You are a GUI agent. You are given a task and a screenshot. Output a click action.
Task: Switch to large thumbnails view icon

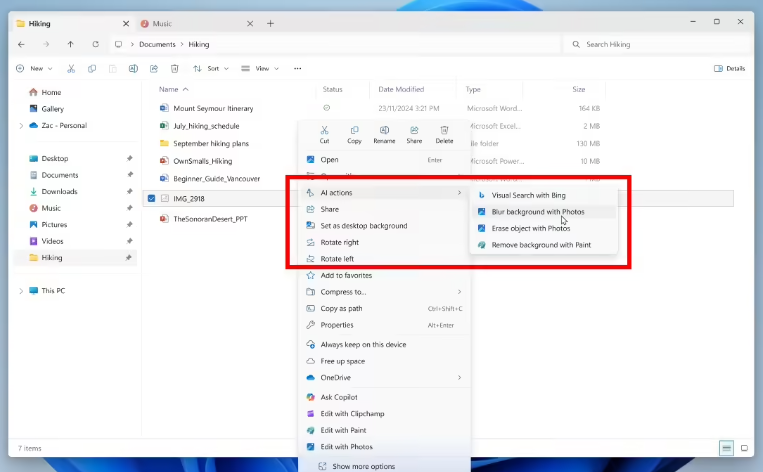[746, 448]
